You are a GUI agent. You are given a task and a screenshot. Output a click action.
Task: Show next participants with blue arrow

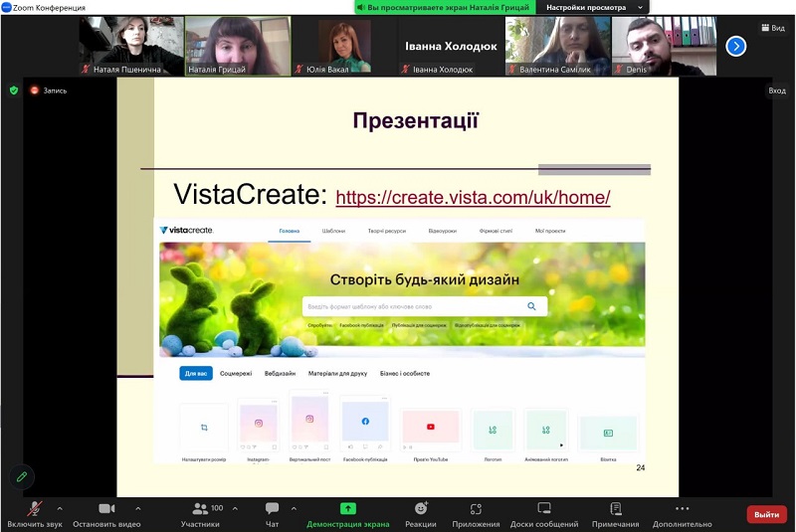click(735, 46)
